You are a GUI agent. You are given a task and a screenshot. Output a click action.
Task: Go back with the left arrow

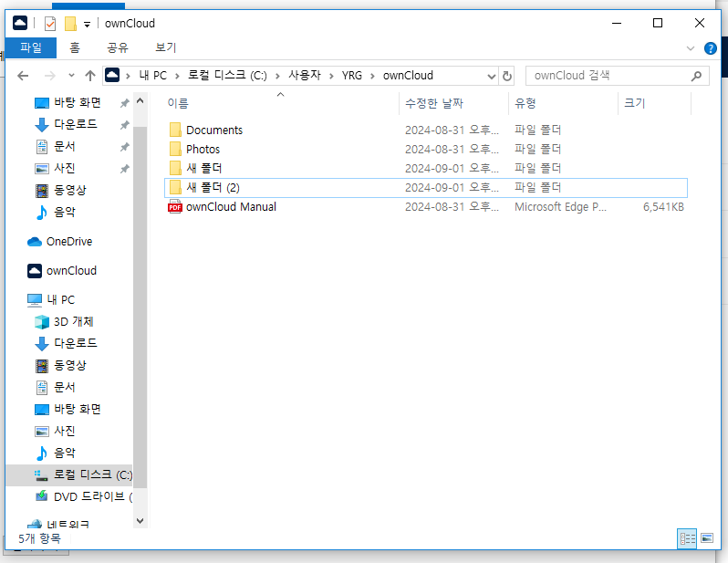(x=23, y=76)
